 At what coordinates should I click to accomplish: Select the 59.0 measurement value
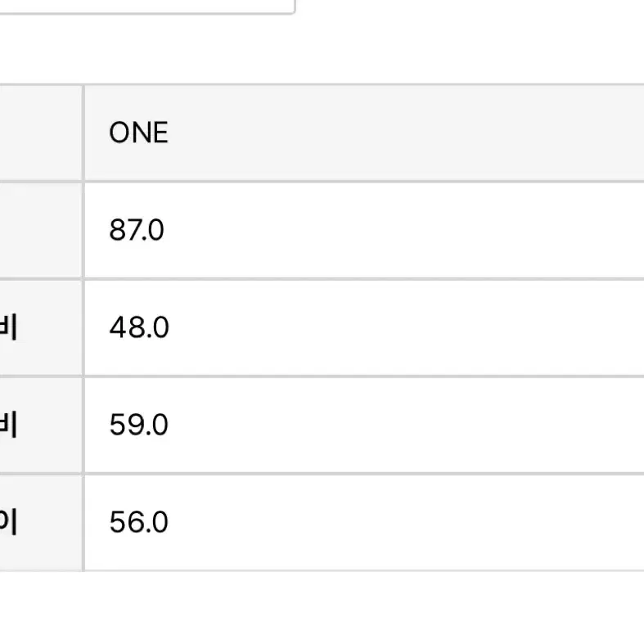138,425
